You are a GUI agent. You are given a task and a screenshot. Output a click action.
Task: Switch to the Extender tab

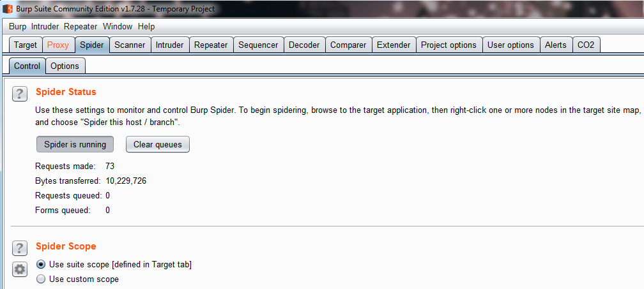point(394,45)
